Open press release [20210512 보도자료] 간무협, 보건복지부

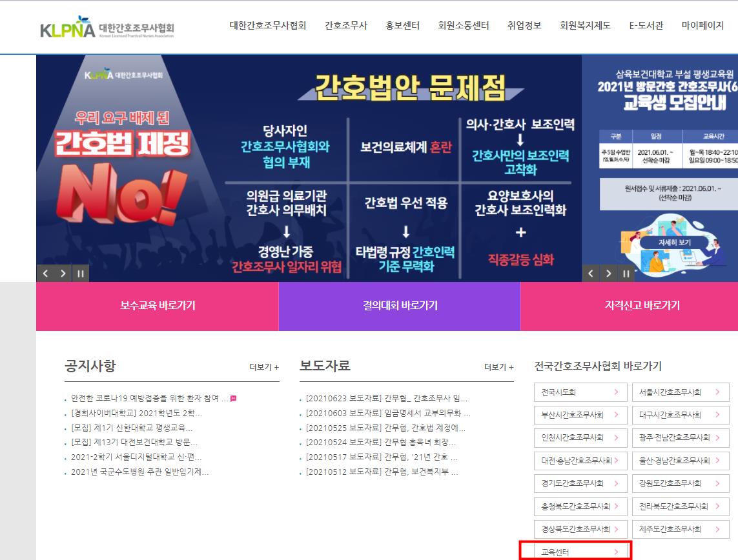382,472
